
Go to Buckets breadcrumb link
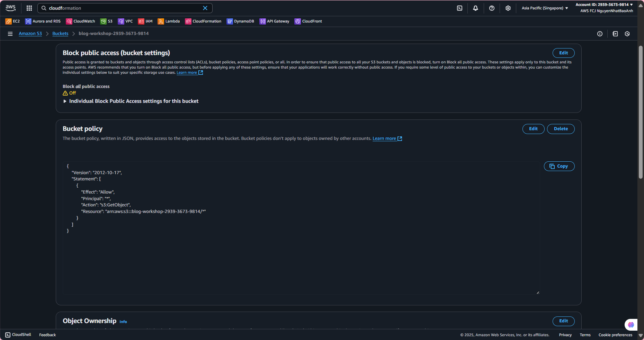coord(60,34)
